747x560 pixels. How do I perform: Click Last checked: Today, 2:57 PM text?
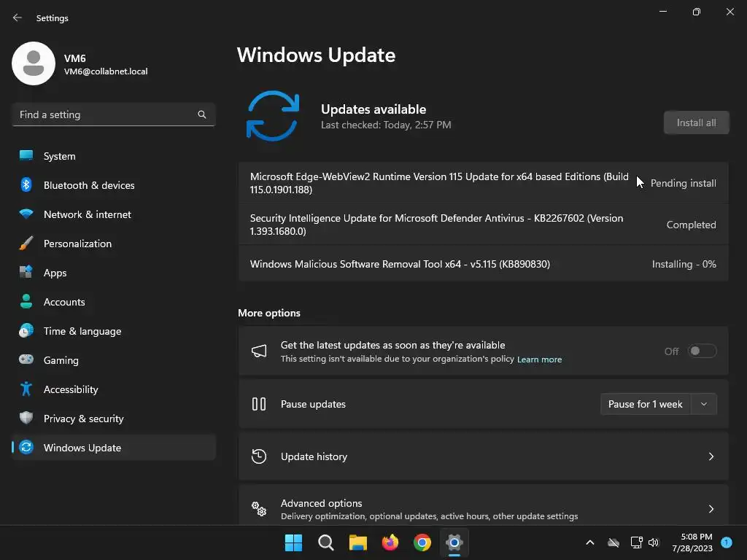[x=386, y=125]
